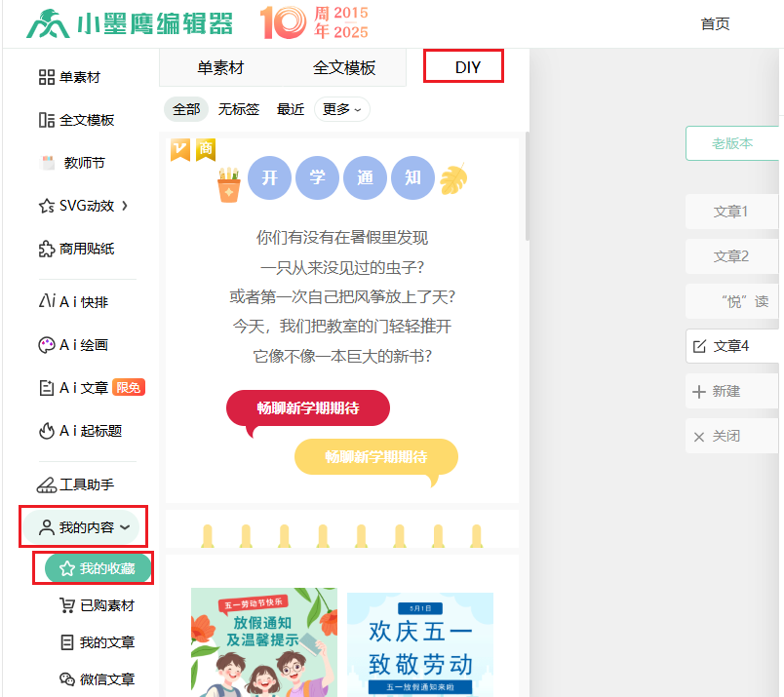Image resolution: width=784 pixels, height=697 pixels.
Task: Open the 更多 tag dropdown
Action: click(341, 109)
